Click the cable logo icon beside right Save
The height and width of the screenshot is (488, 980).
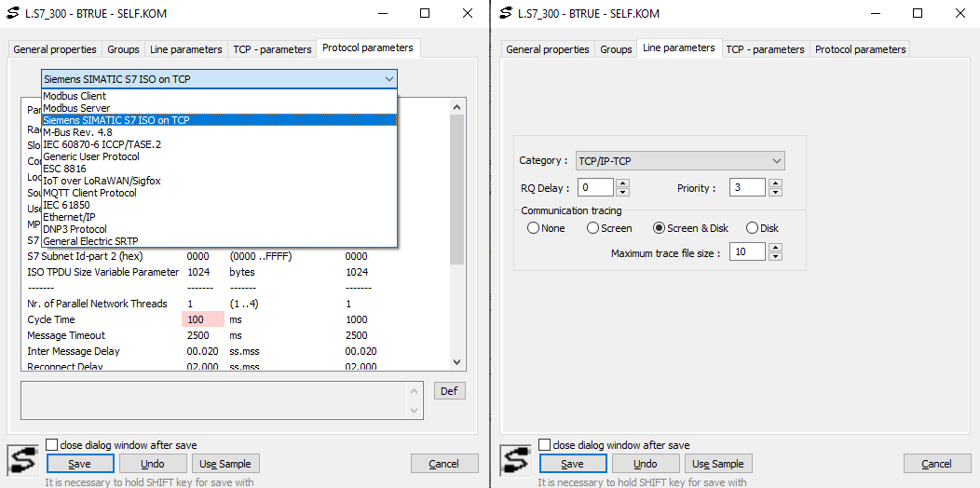point(517,462)
